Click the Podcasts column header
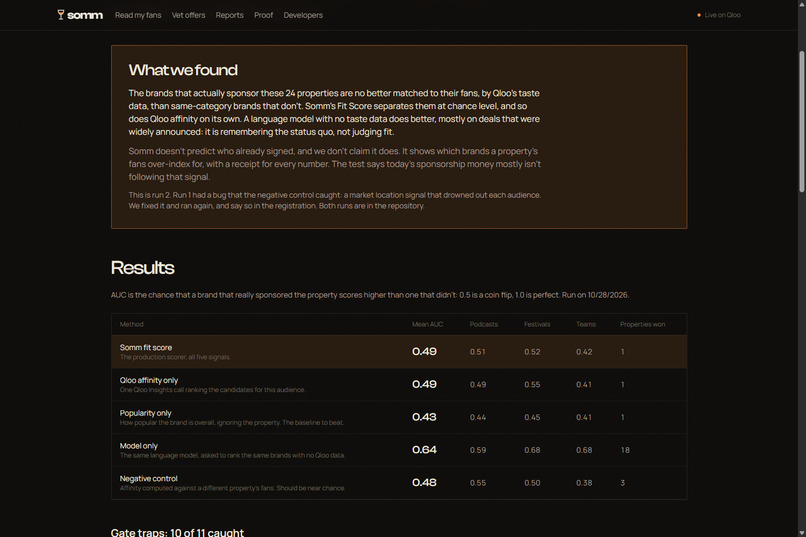Screen dimensions: 806x537 point(484,324)
